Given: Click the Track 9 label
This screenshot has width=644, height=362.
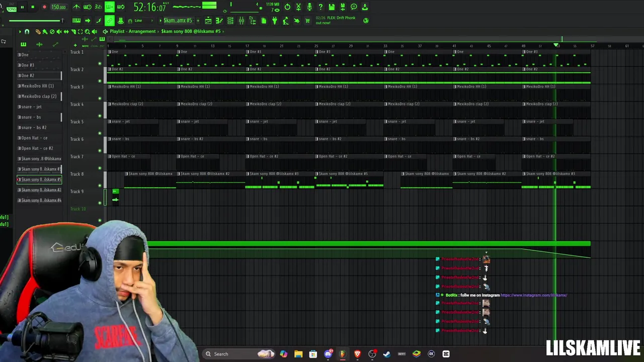Looking at the screenshot, I should point(77,192).
